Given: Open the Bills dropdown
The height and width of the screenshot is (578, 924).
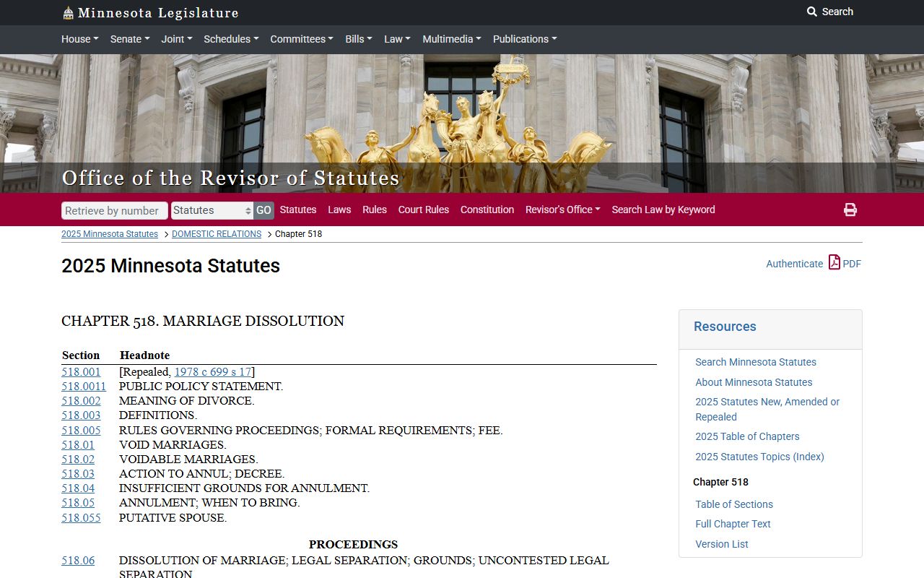Looking at the screenshot, I should (359, 39).
